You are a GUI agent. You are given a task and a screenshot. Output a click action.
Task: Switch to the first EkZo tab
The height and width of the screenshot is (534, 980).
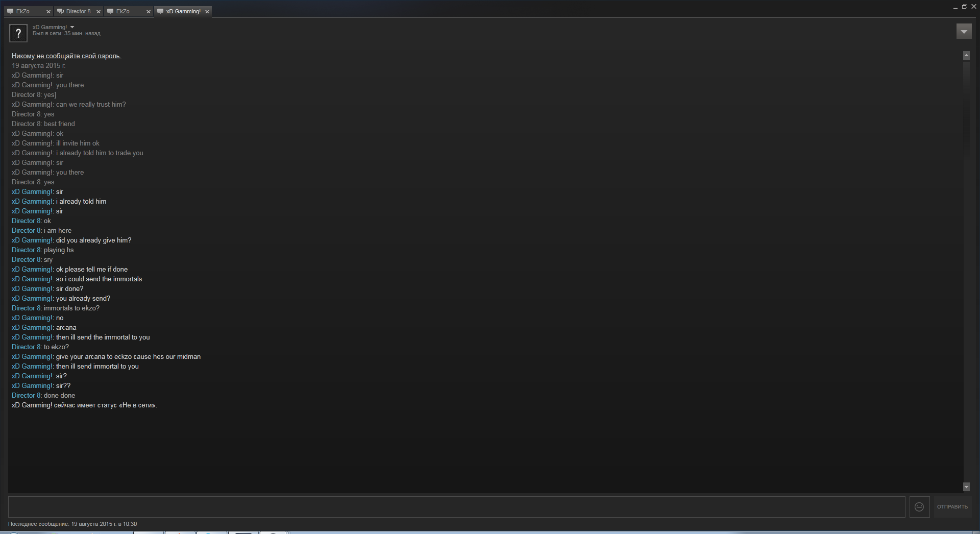click(28, 11)
